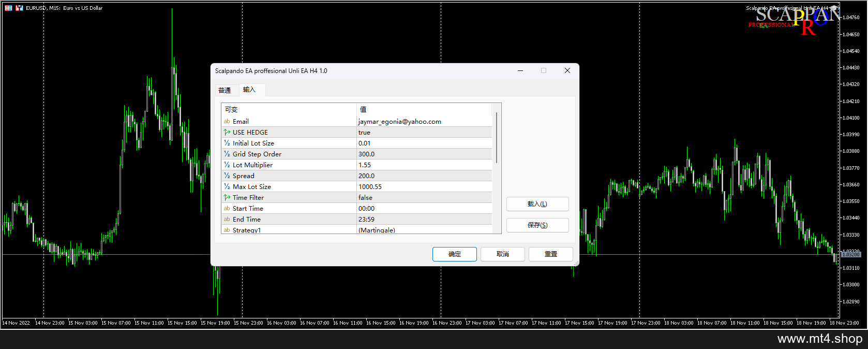Select the USE HEDGE parameter name

(250, 133)
